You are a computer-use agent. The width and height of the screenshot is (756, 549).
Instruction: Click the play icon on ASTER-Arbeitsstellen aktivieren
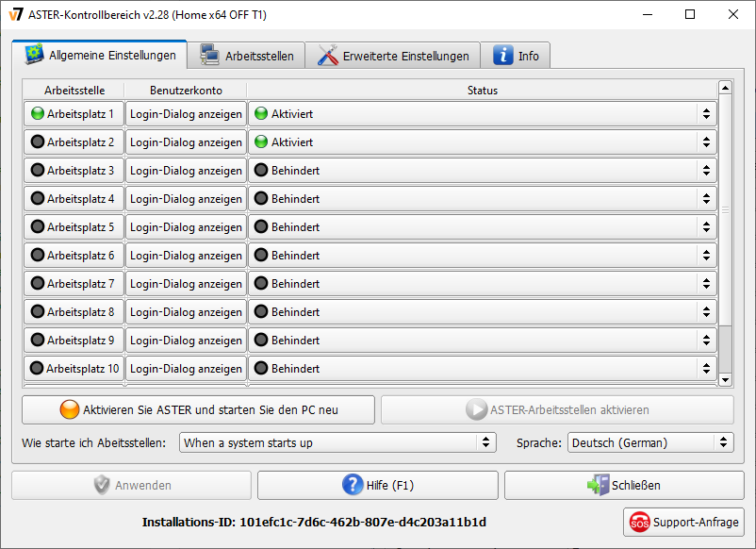[x=476, y=409]
